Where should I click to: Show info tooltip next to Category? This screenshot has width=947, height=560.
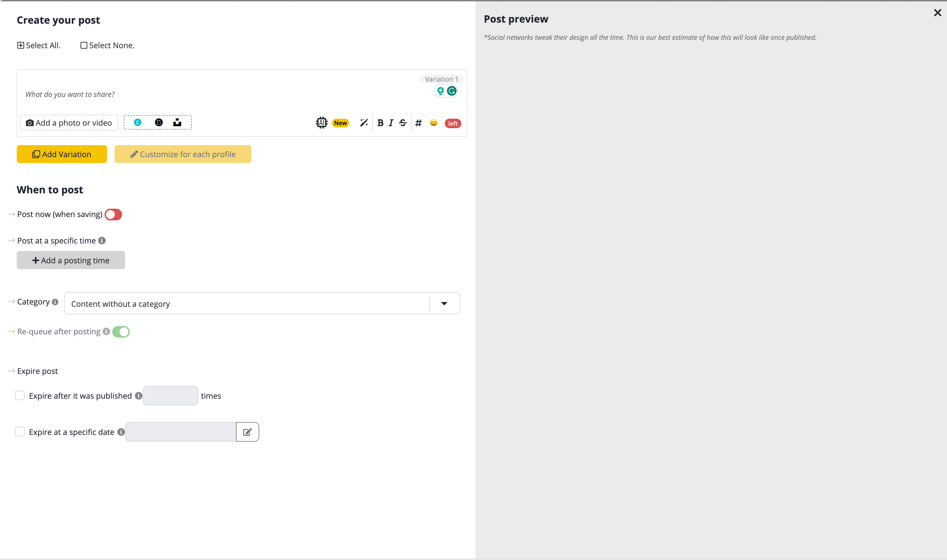(x=55, y=302)
